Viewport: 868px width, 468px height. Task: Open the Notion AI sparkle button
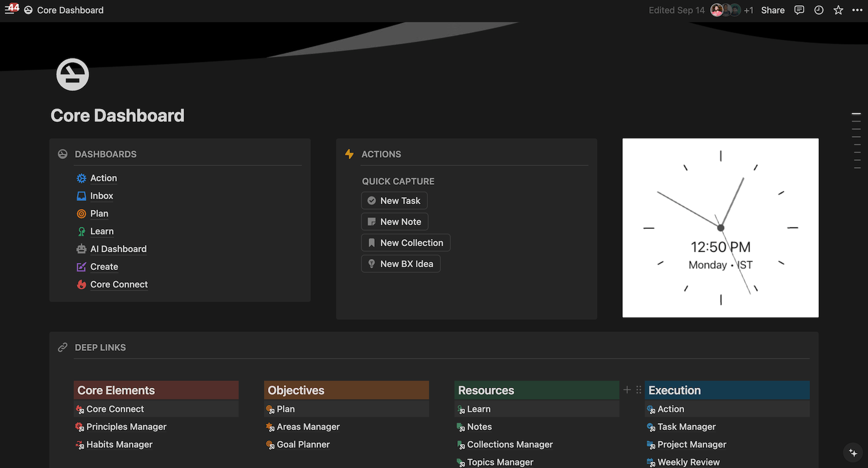[x=853, y=453]
